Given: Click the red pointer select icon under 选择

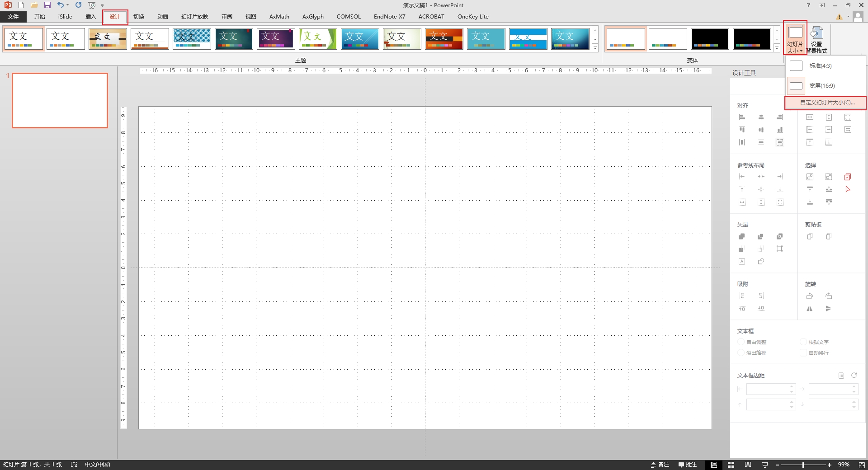Looking at the screenshot, I should [848, 189].
